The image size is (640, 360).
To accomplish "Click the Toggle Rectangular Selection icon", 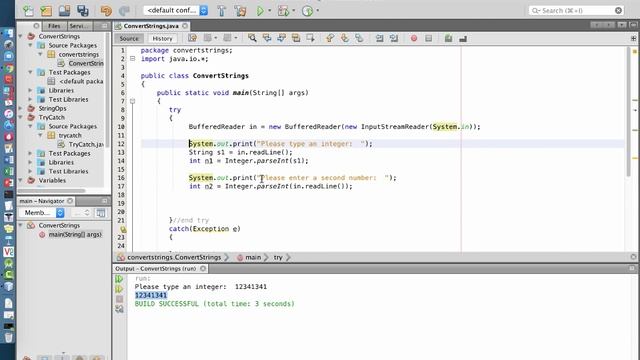I will [311, 38].
